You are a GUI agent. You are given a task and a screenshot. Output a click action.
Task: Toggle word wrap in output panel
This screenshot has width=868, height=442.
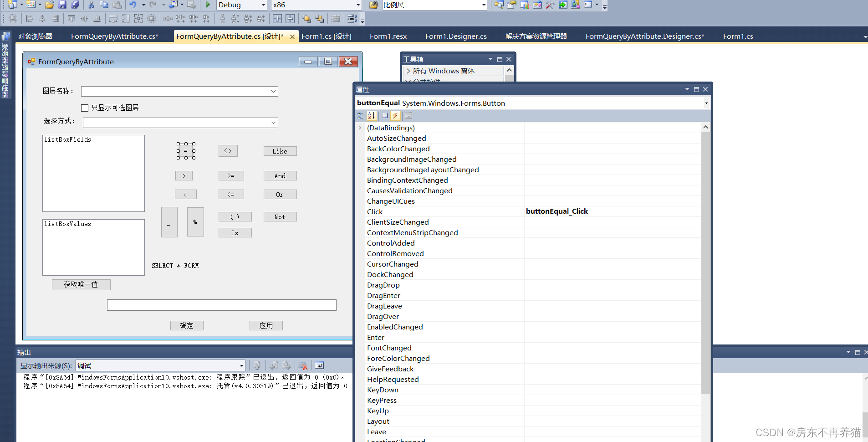click(x=319, y=365)
